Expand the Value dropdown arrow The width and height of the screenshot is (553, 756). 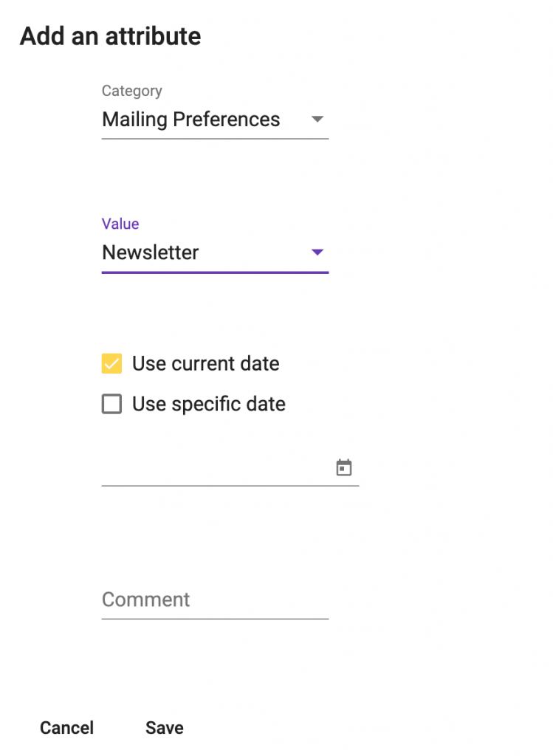pyautogui.click(x=317, y=252)
